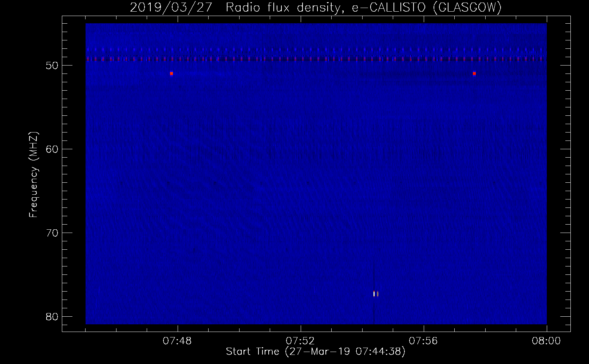Click the red spot near 07:58 at 51 MHz
Viewport: 589px width, 364px height.
[x=474, y=74]
